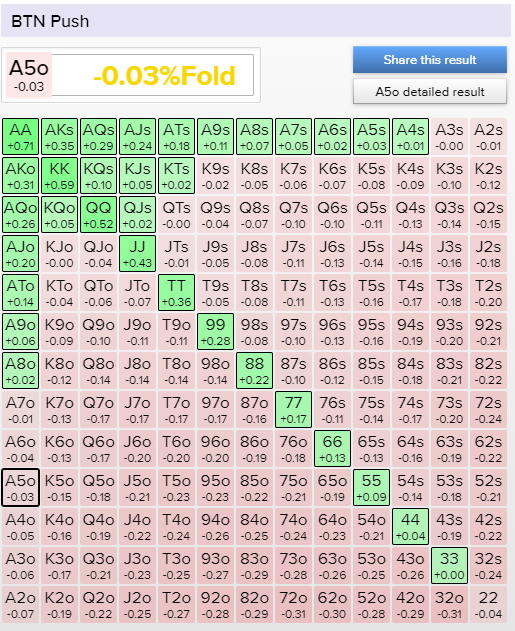Select the highlighted A5o cell
515x631 pixels.
coord(21,487)
